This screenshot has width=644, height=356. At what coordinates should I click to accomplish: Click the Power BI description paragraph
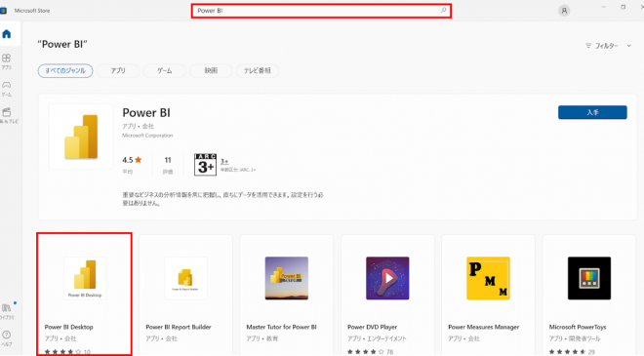coord(223,199)
